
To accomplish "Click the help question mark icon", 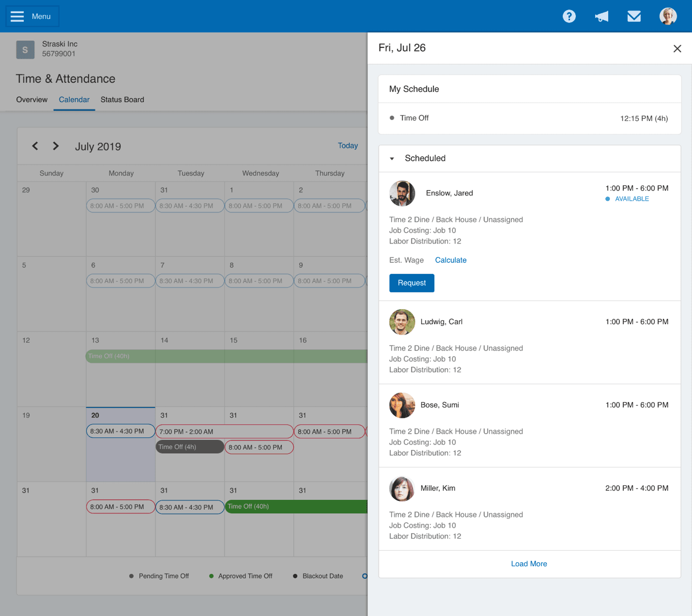I will [569, 16].
